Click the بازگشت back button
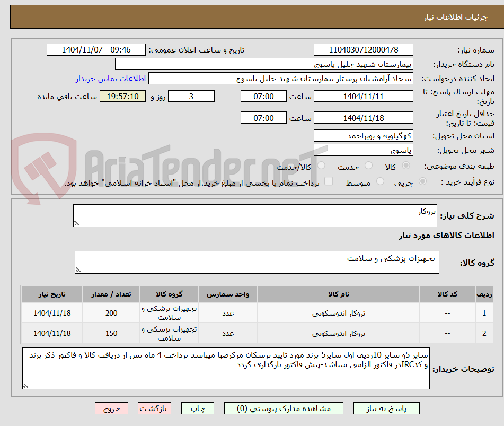Viewport: 504px width, 426px height. 154,408
